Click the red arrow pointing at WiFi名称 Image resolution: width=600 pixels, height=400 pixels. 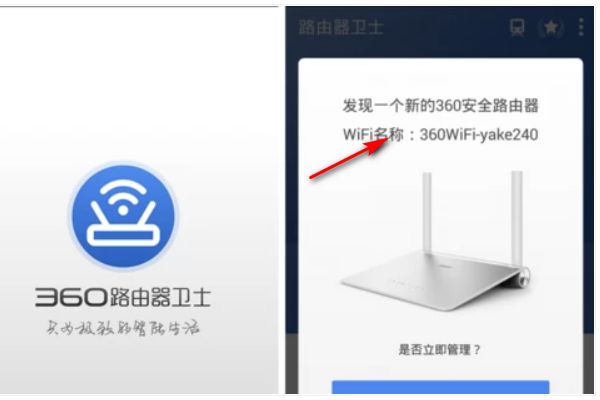[x=349, y=158]
